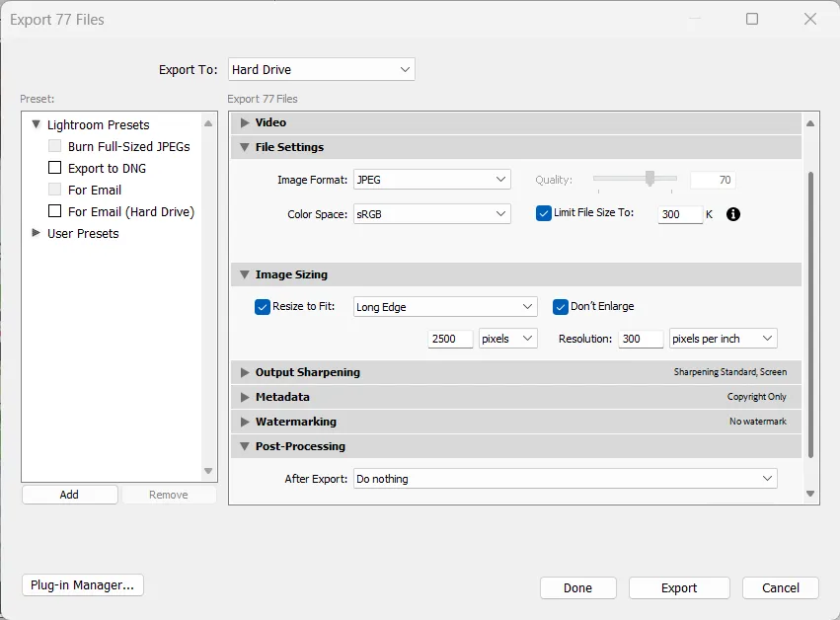Click the preset list scroll down arrow

pyautogui.click(x=208, y=471)
